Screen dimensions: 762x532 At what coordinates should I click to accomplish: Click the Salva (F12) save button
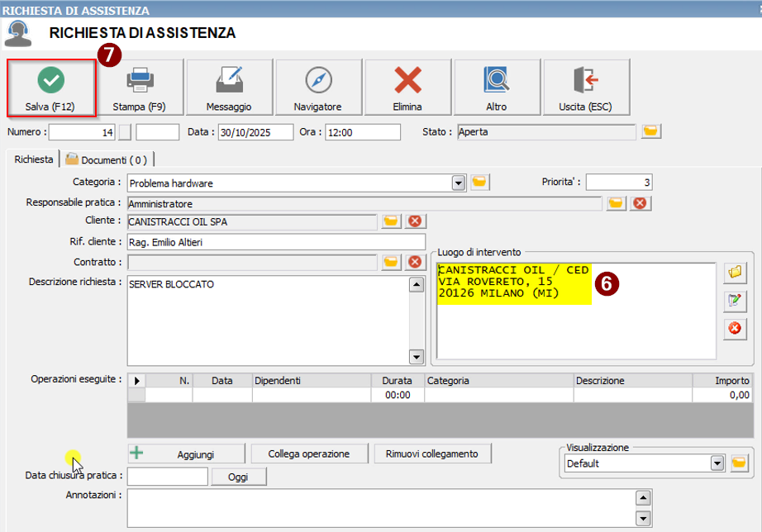click(x=51, y=88)
